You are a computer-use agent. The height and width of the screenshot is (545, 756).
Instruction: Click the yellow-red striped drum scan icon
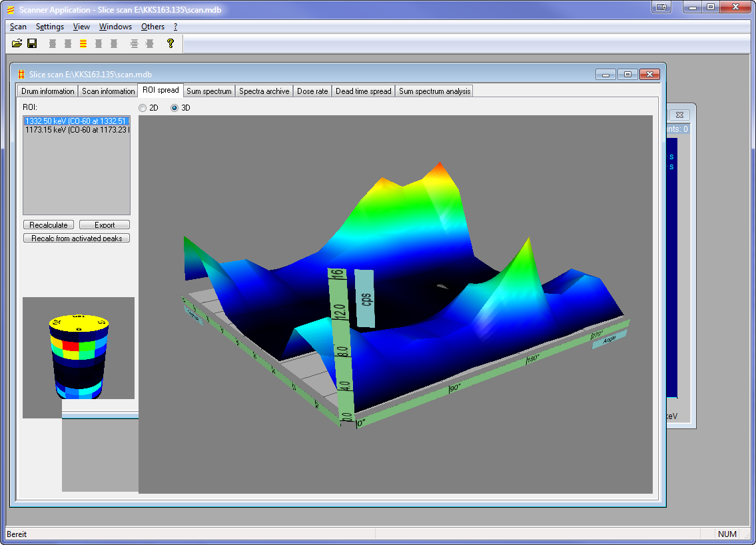click(x=83, y=43)
